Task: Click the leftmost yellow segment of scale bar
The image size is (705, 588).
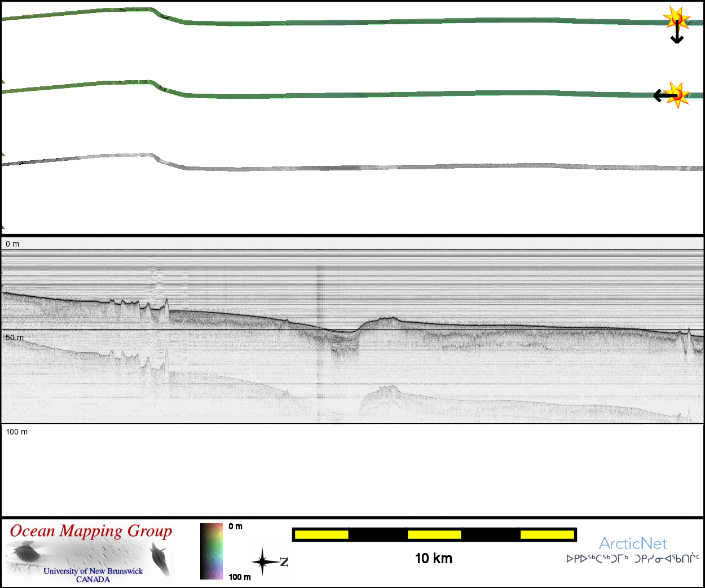Action: click(321, 534)
